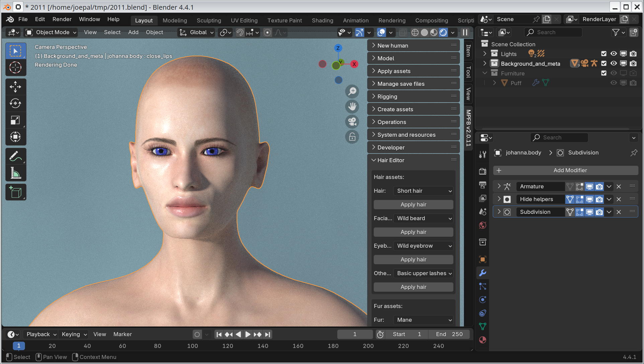644x364 pixels.
Task: Expand the Subdivision modifier panel
Action: click(499, 212)
